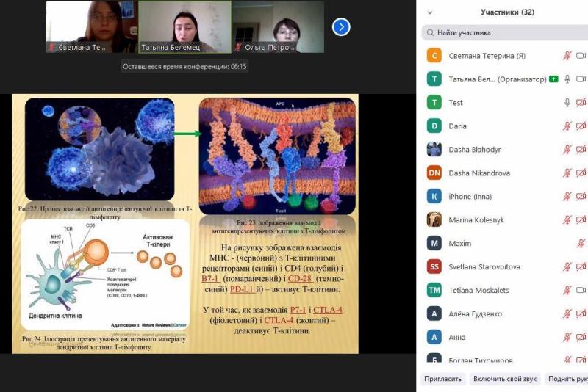Click Svetlana Starovoitova's muted microphone icon
The height and width of the screenshot is (392, 588).
coord(567,267)
